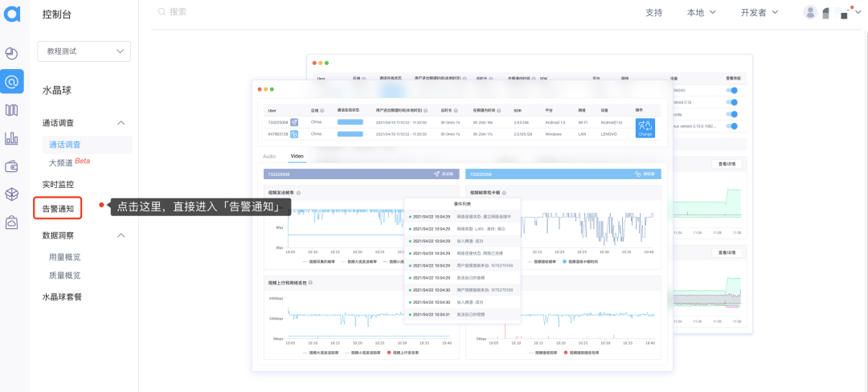Viewport: 868px width, 392px height.
Task: Click the upper 查看详情 button in back window
Action: (727, 164)
